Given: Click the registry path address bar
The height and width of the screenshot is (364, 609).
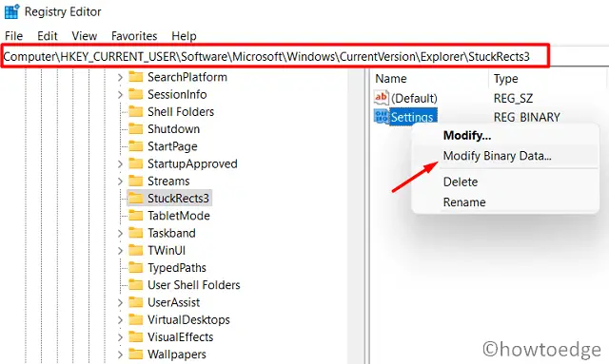Looking at the screenshot, I should click(275, 57).
